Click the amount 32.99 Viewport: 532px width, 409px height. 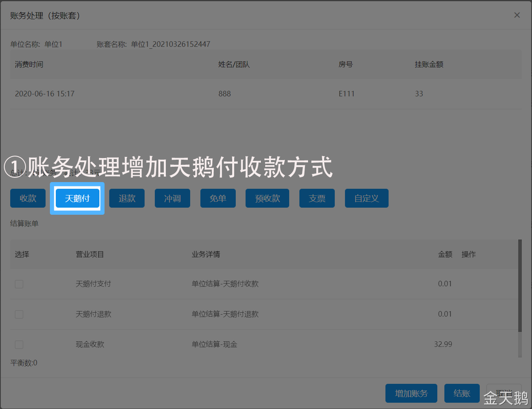443,345
